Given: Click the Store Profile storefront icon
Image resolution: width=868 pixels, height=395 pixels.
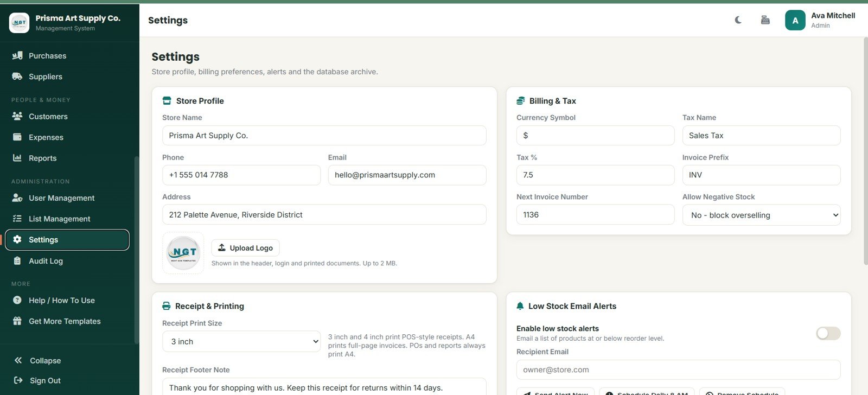Looking at the screenshot, I should [167, 101].
